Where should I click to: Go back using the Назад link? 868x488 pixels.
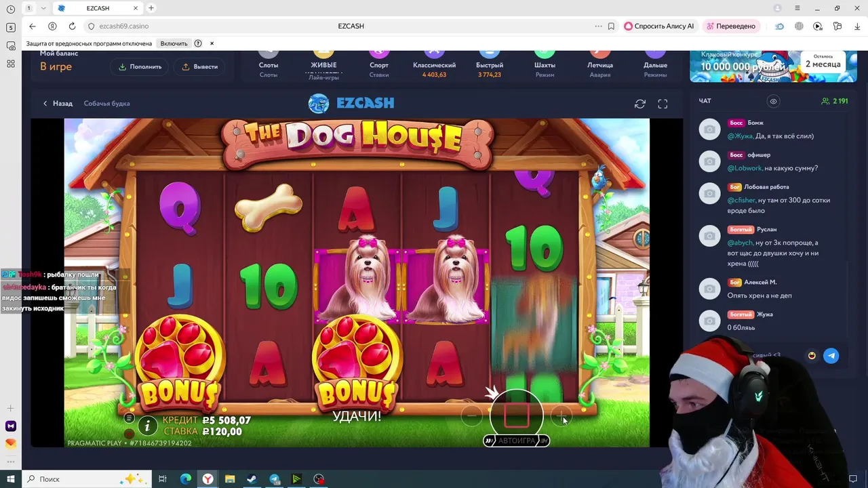(58, 104)
